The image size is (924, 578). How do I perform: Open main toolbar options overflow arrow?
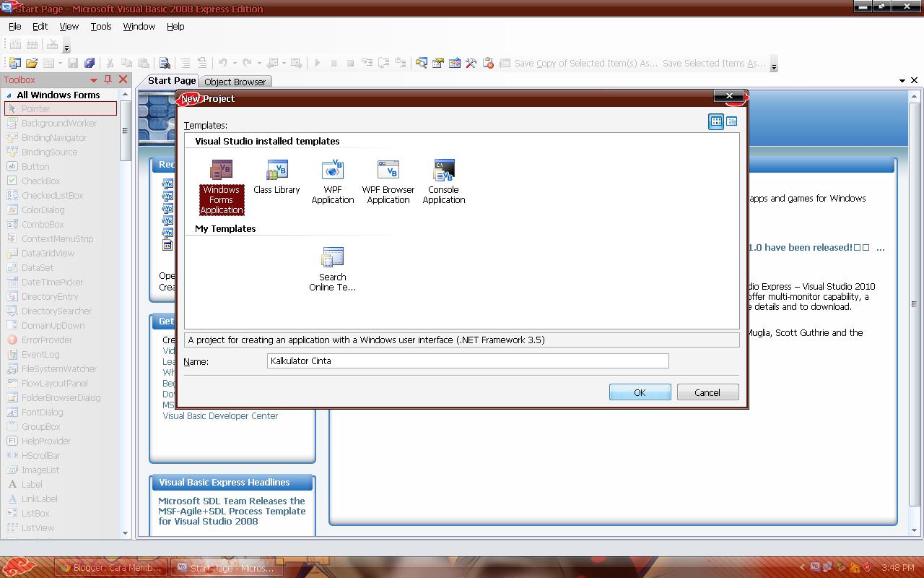pos(774,65)
